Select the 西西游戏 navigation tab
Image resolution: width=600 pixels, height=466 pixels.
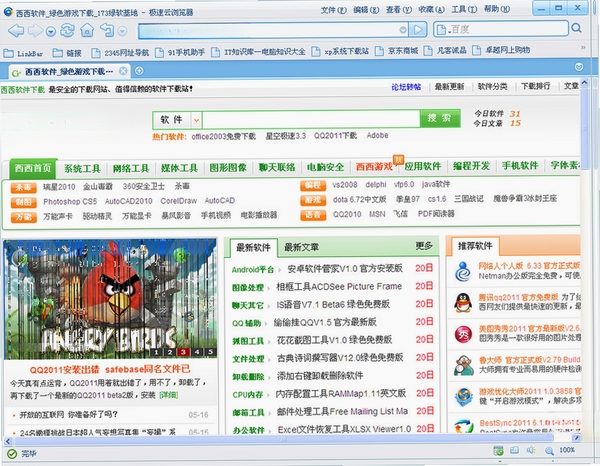(374, 167)
